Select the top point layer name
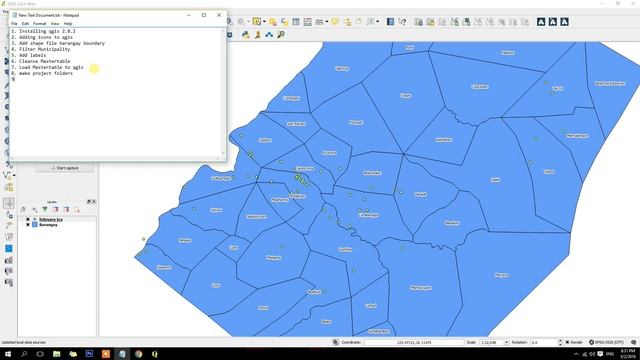The width and height of the screenshot is (640, 360). (x=51, y=220)
